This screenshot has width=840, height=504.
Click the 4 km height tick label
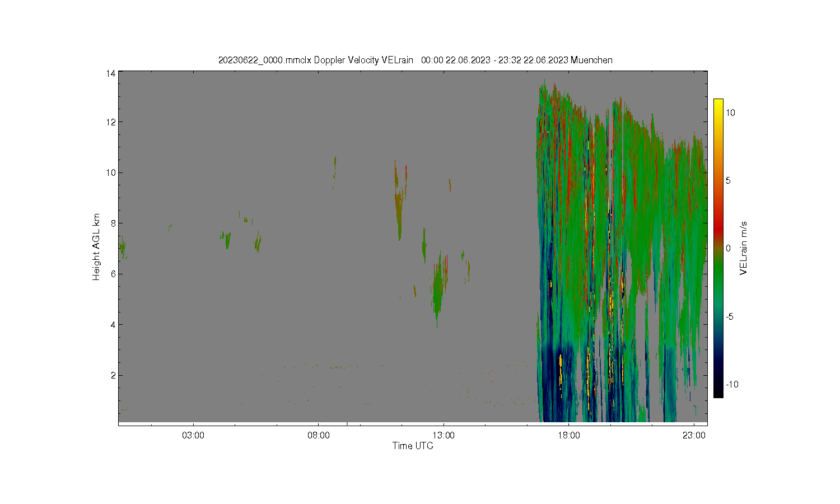click(113, 324)
